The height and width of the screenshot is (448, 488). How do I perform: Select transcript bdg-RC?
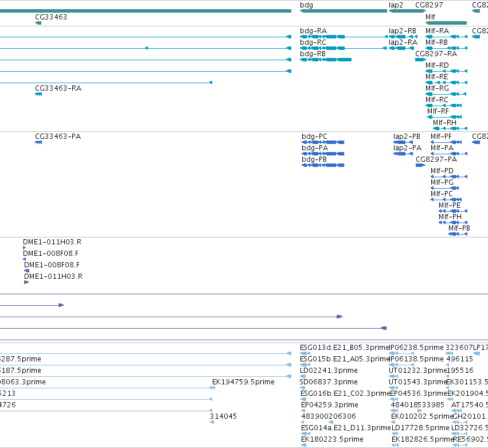343,48
